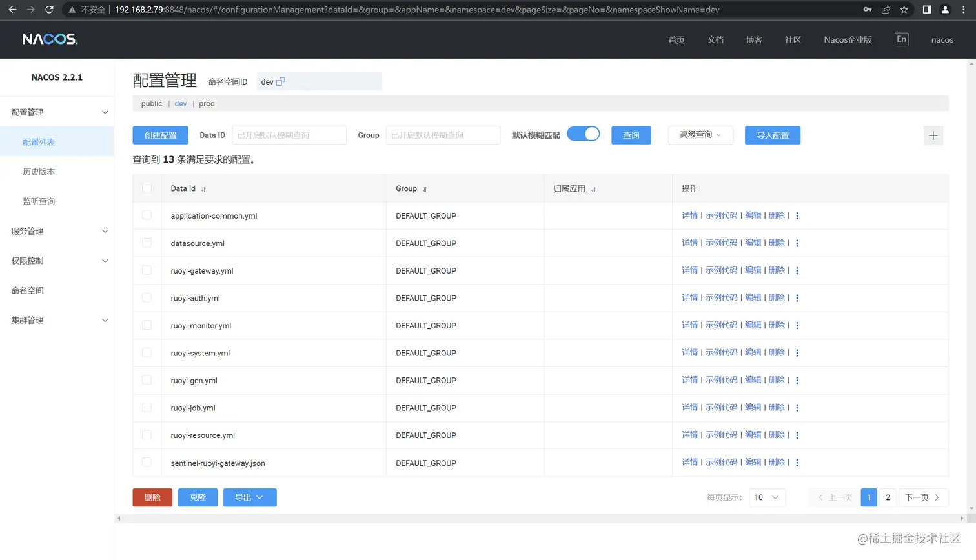
Task: Open the browser share icon
Action: pyautogui.click(x=886, y=10)
